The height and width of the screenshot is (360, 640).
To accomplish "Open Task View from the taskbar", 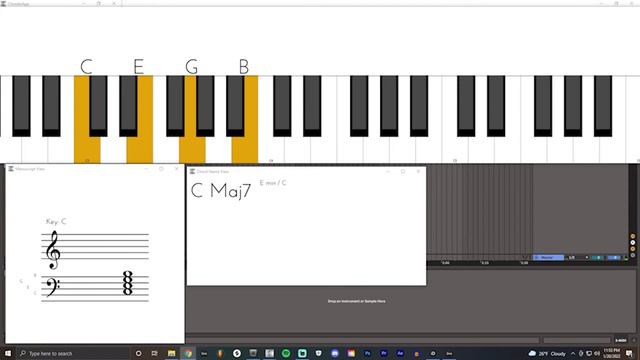I will coord(154,353).
